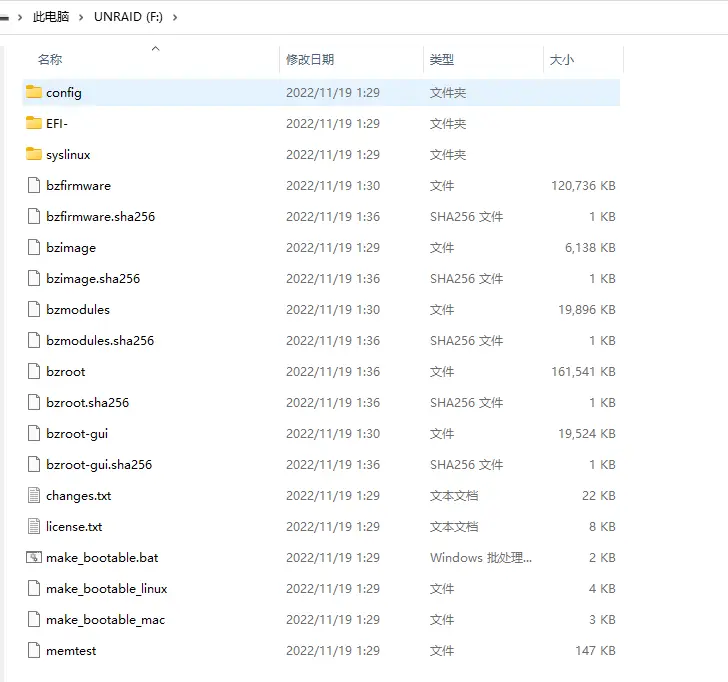The width and height of the screenshot is (728, 682).
Task: Select the license.txt file icon
Action: click(34, 527)
